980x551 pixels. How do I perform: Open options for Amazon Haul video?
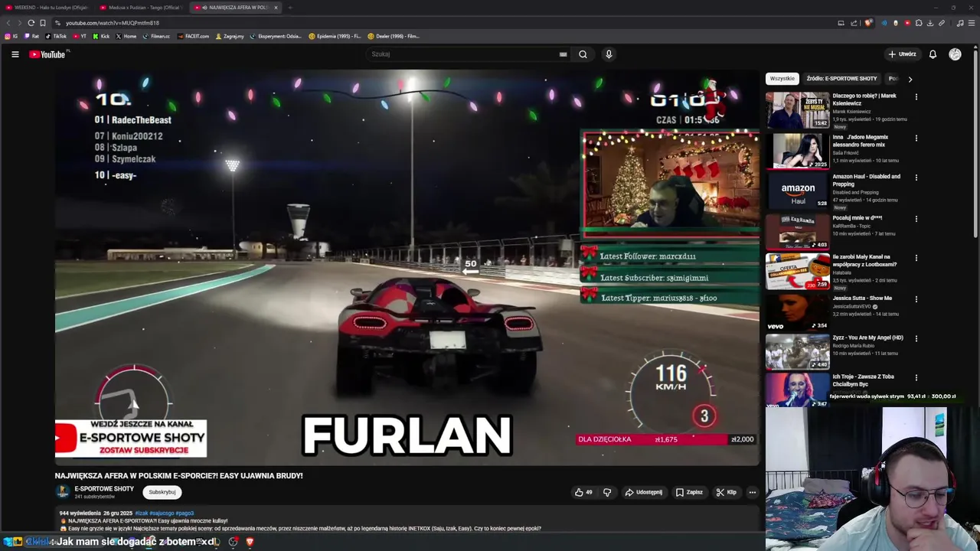click(x=916, y=178)
